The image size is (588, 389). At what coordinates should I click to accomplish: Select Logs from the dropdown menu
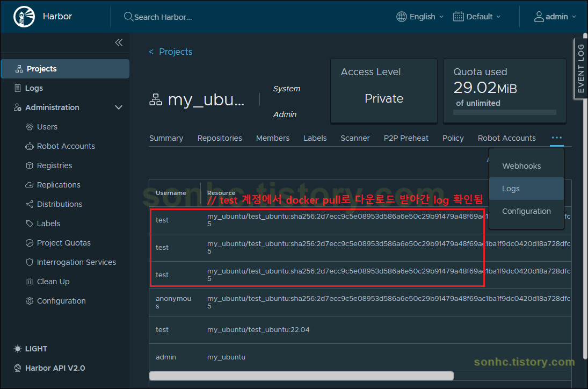point(526,189)
